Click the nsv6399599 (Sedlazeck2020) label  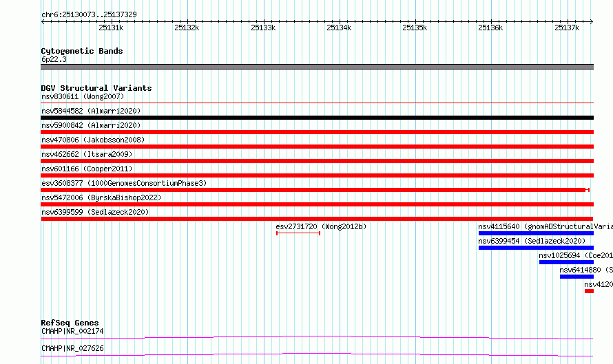click(95, 212)
